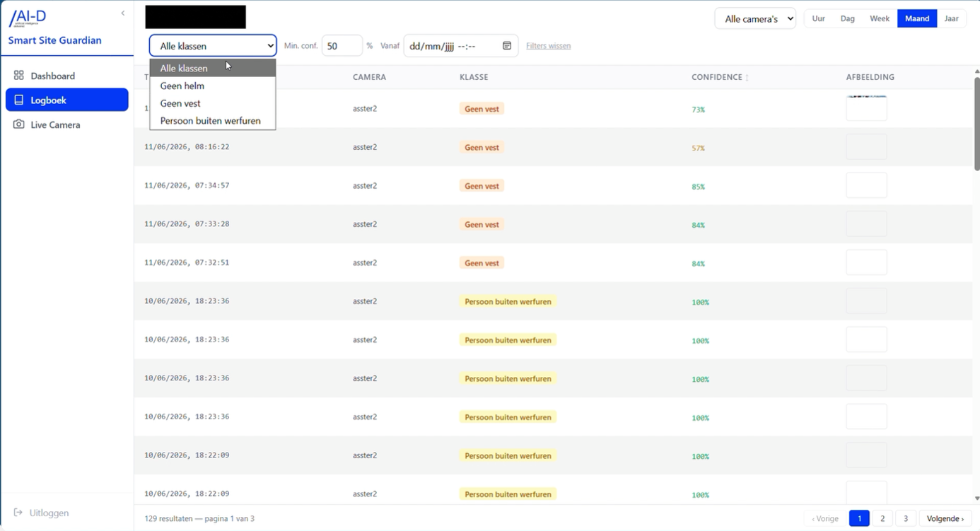Switch to the Jaar time range
Viewport: 980px width, 531px height.
(952, 19)
